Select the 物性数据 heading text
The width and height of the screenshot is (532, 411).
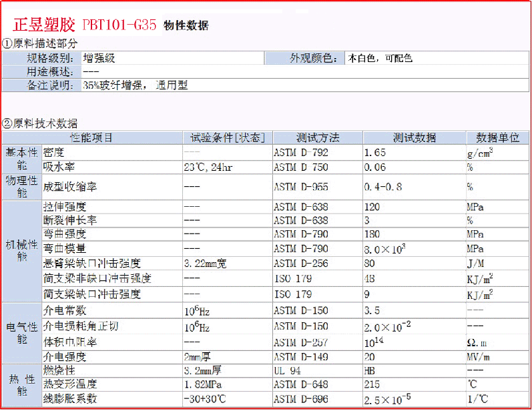(186, 26)
